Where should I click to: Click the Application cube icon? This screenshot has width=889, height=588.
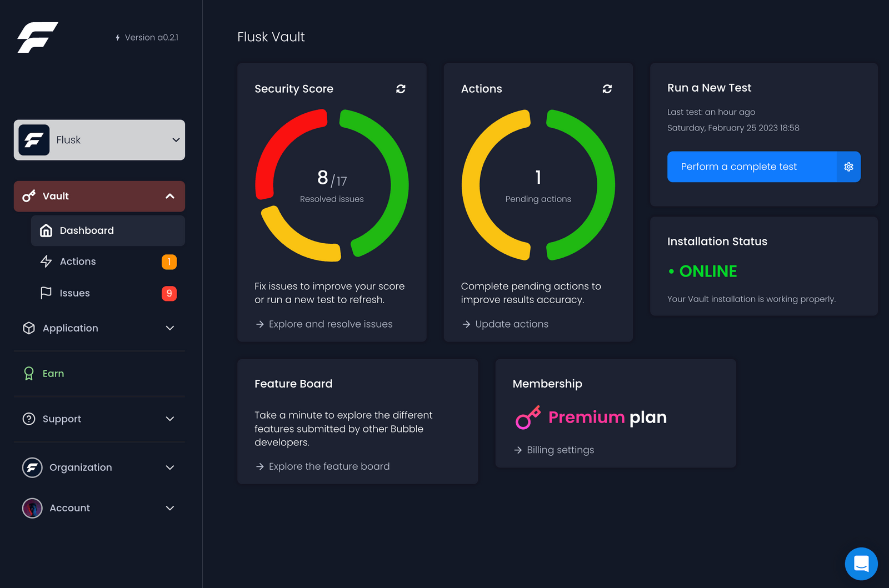[29, 328]
